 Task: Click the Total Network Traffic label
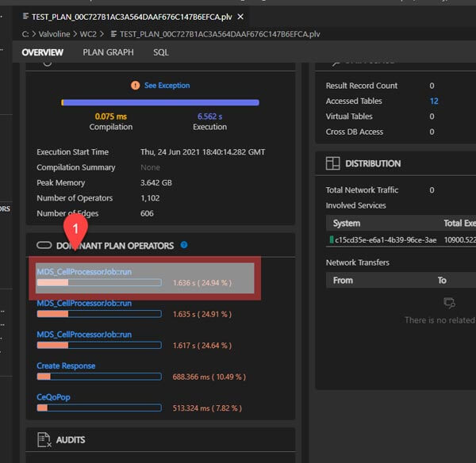point(362,190)
